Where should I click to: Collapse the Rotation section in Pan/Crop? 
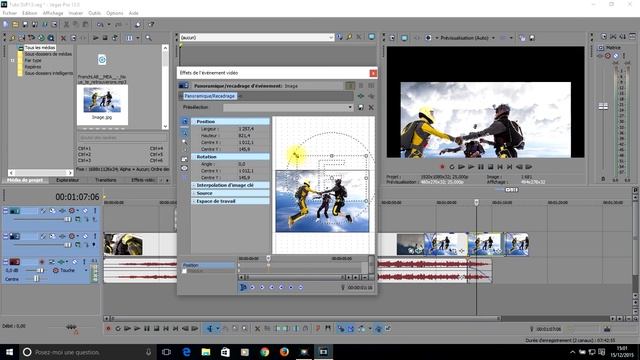[194, 157]
